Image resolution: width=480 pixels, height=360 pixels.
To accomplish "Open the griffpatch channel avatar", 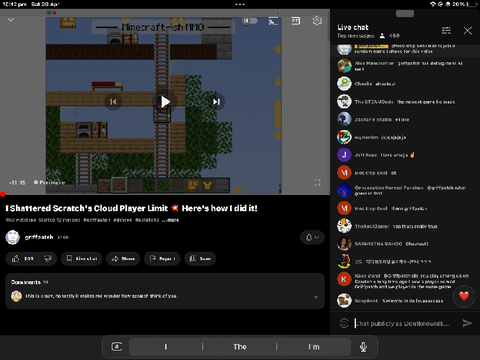I will 13,237.
